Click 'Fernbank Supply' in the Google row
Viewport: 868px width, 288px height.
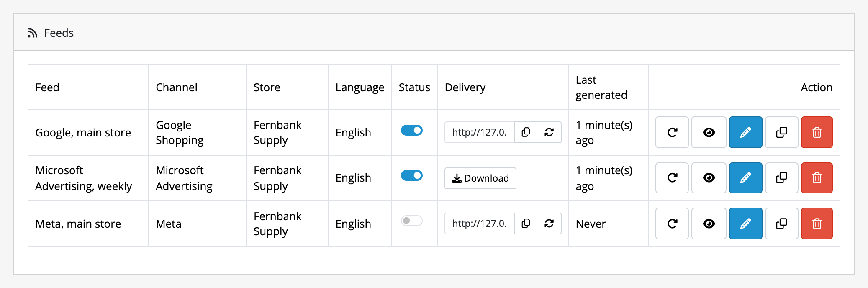coord(277,133)
